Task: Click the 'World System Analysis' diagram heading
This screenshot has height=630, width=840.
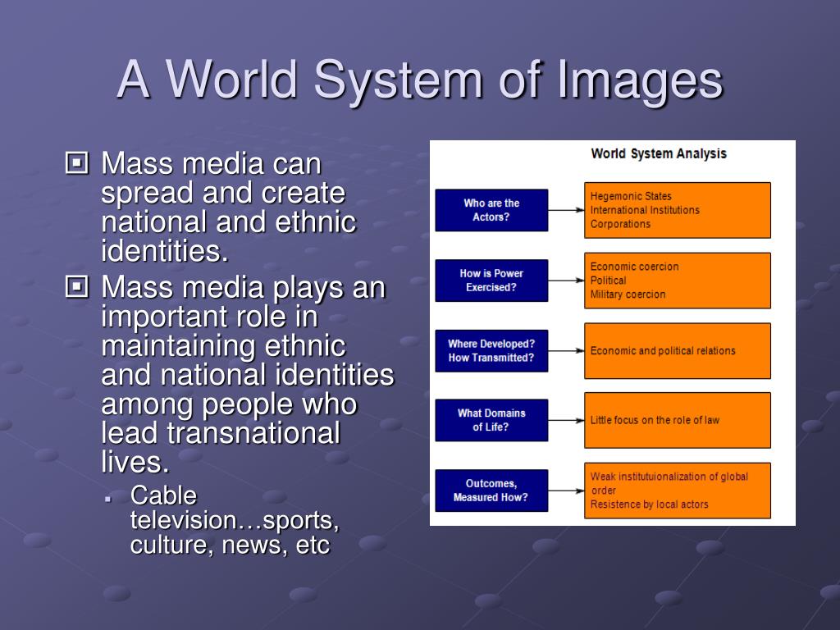Action: pyautogui.click(x=659, y=153)
